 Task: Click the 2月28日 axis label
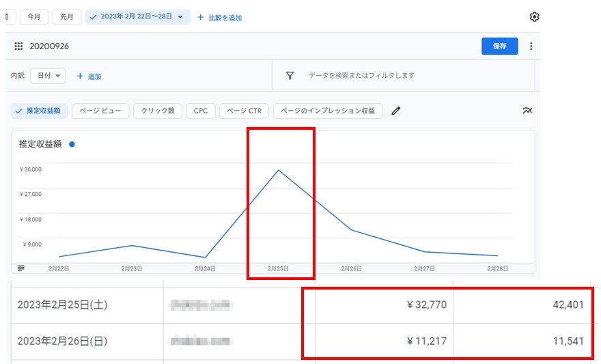point(497,268)
